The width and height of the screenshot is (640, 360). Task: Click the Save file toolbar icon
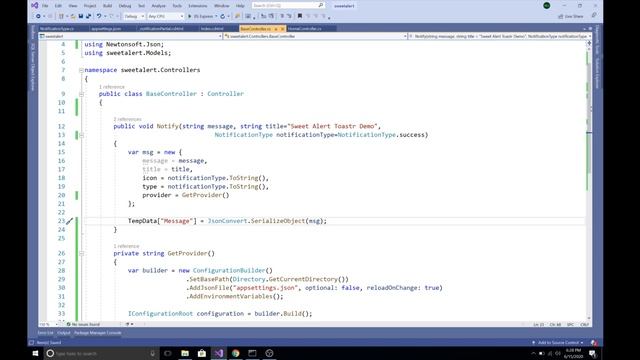point(81,16)
